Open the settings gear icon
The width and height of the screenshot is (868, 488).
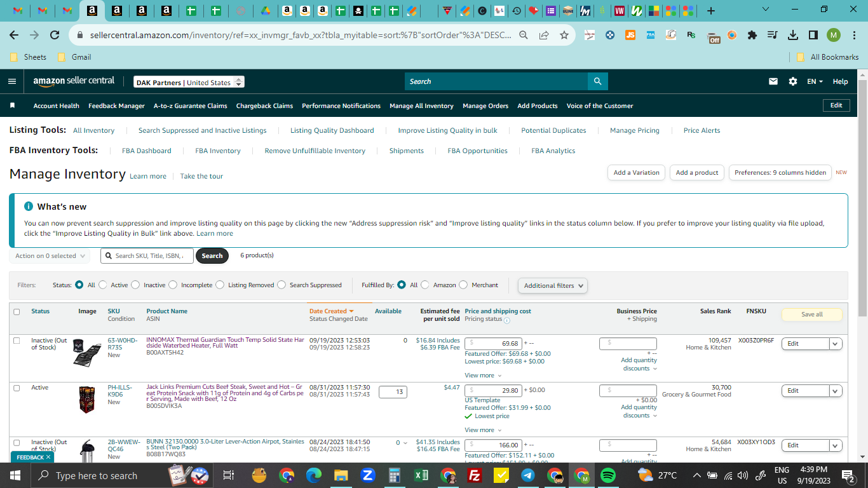pos(792,81)
